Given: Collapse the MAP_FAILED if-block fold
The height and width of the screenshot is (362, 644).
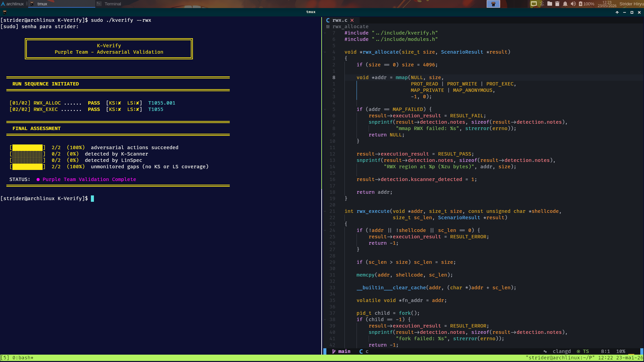Looking at the screenshot, I should coord(325,109).
